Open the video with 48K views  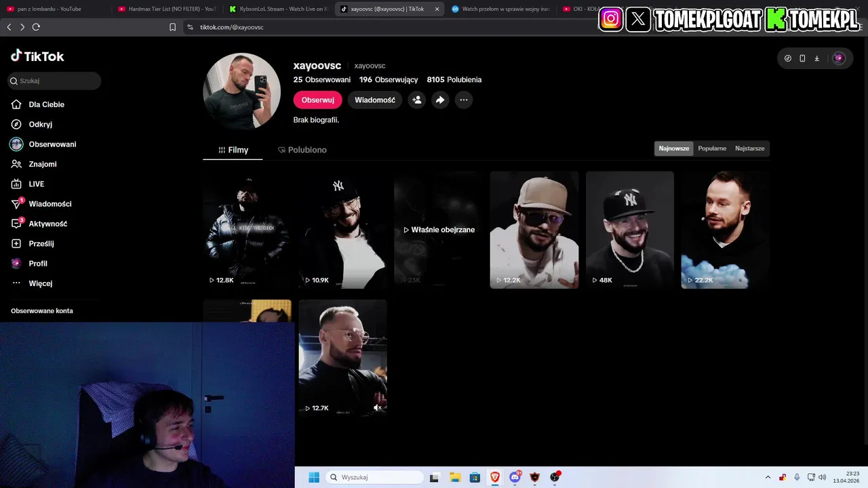(x=630, y=230)
